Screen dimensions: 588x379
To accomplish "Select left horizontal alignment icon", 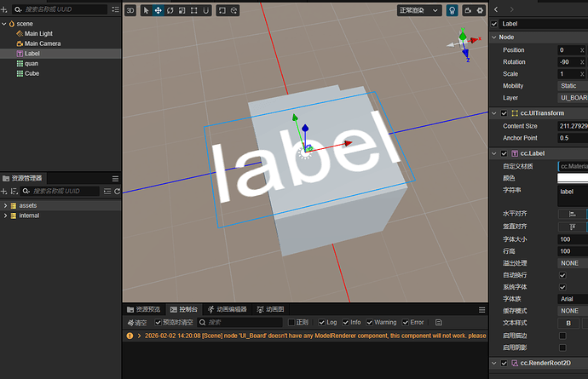I will (x=573, y=214).
